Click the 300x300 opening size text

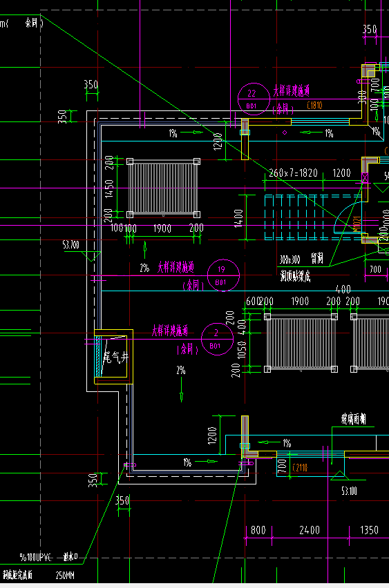pos(290,259)
